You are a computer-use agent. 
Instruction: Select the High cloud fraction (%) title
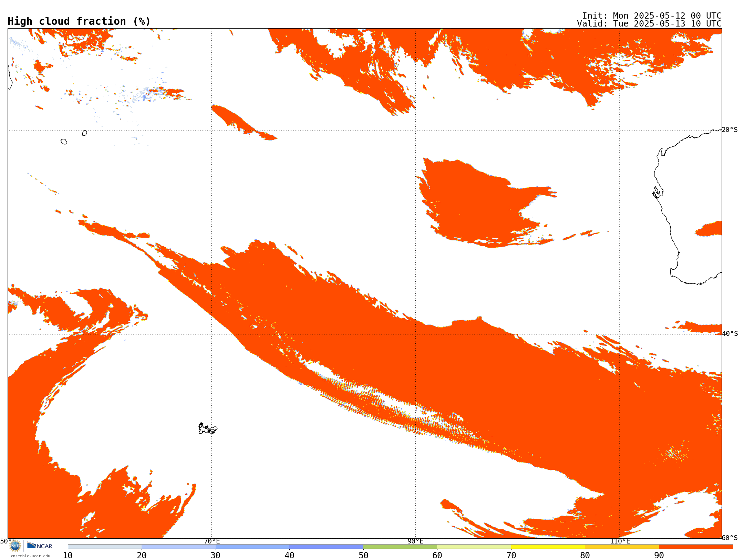pyautogui.click(x=79, y=21)
